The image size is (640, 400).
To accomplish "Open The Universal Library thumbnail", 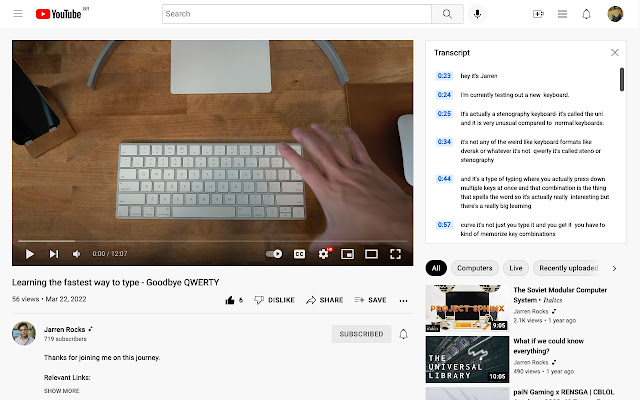I will tap(467, 359).
